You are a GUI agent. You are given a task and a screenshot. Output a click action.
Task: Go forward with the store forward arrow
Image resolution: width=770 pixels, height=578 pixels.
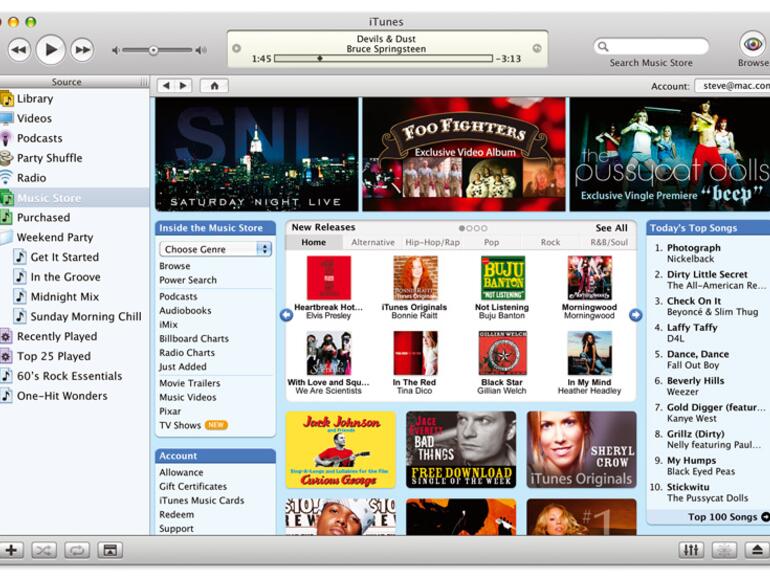(x=183, y=85)
